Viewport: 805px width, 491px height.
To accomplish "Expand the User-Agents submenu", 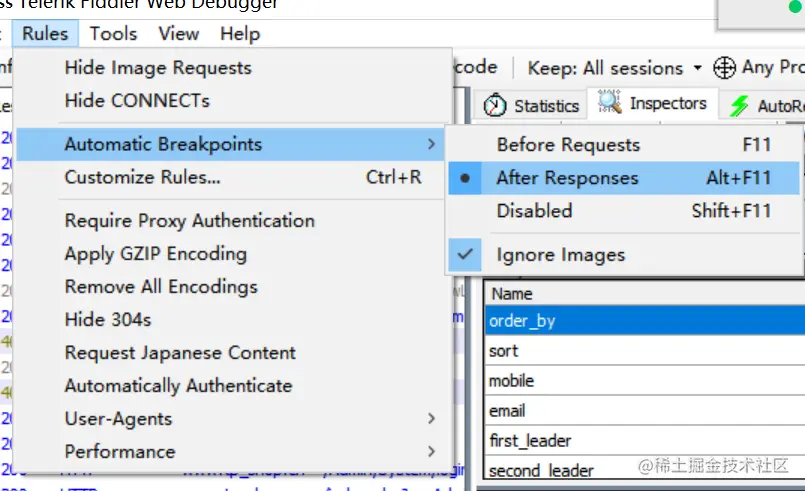I will click(233, 419).
